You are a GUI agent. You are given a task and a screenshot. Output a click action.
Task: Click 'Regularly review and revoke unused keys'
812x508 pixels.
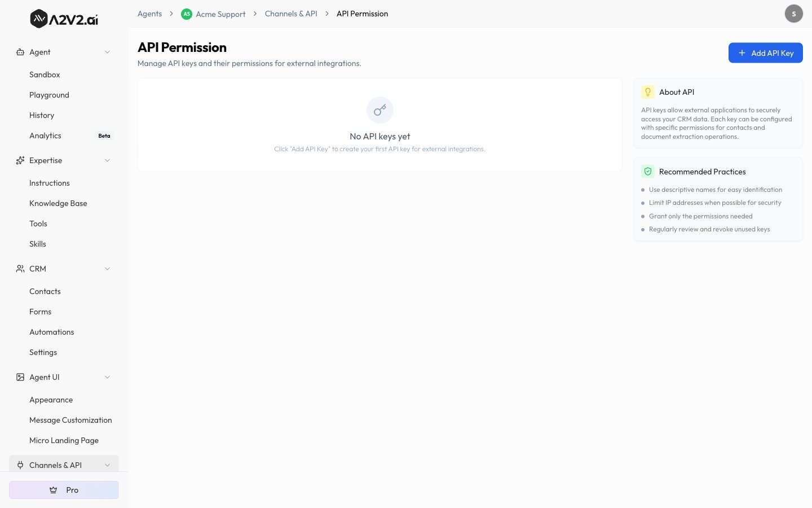(709, 229)
